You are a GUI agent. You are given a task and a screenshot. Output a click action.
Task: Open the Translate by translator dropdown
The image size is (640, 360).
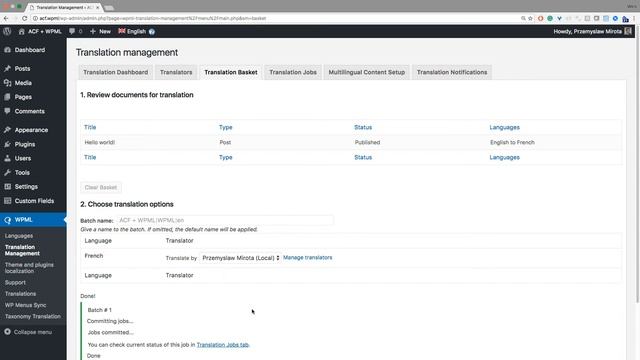click(240, 258)
